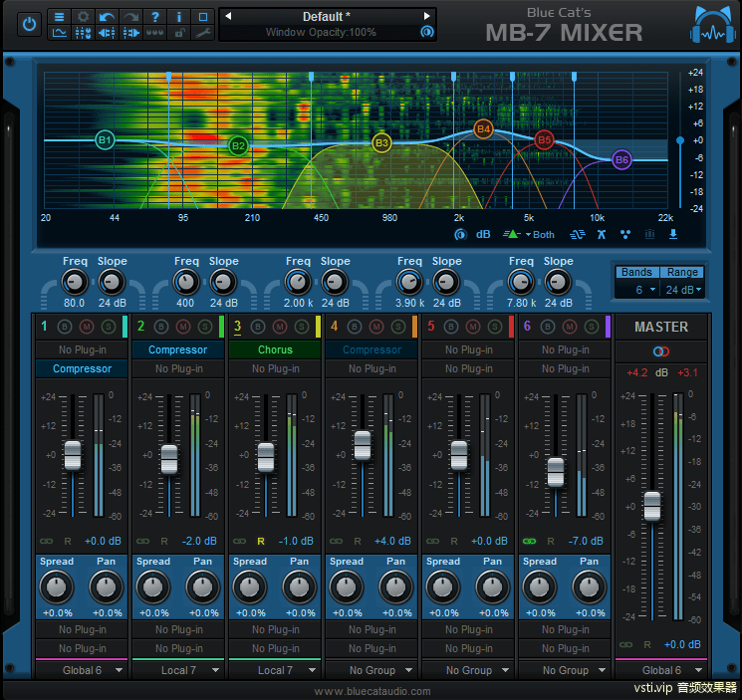Screen dimensions: 742x700
Task: Click the spectrum opacity dial below graph
Action: [460, 235]
